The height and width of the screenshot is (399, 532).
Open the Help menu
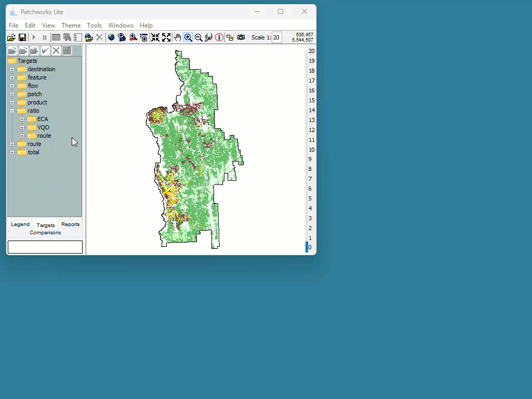click(x=146, y=25)
